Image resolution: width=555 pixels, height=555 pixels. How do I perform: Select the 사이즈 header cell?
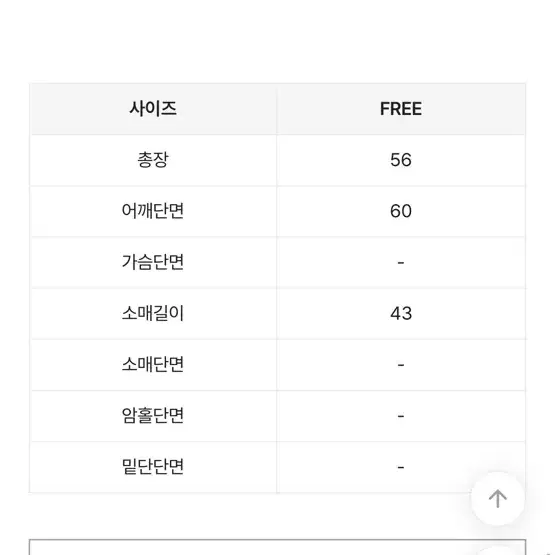pyautogui.click(x=153, y=109)
